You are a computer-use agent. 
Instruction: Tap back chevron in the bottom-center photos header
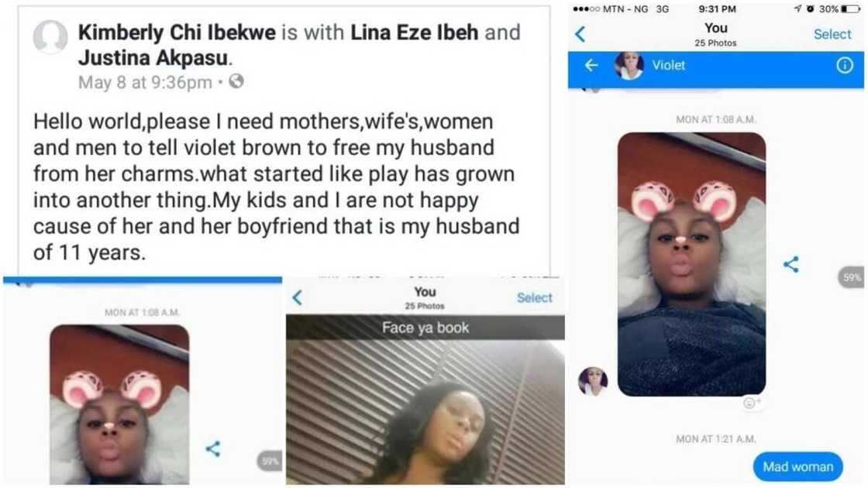click(x=298, y=297)
